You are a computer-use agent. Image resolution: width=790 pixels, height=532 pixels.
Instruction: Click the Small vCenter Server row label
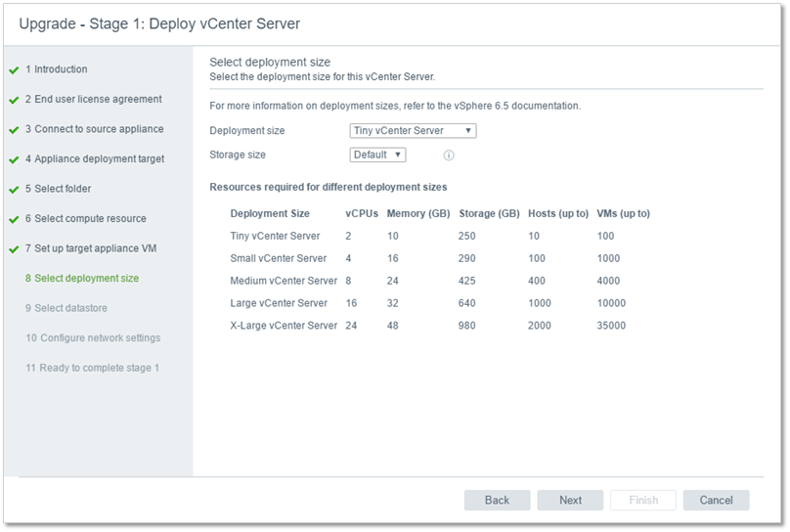pyautogui.click(x=278, y=258)
